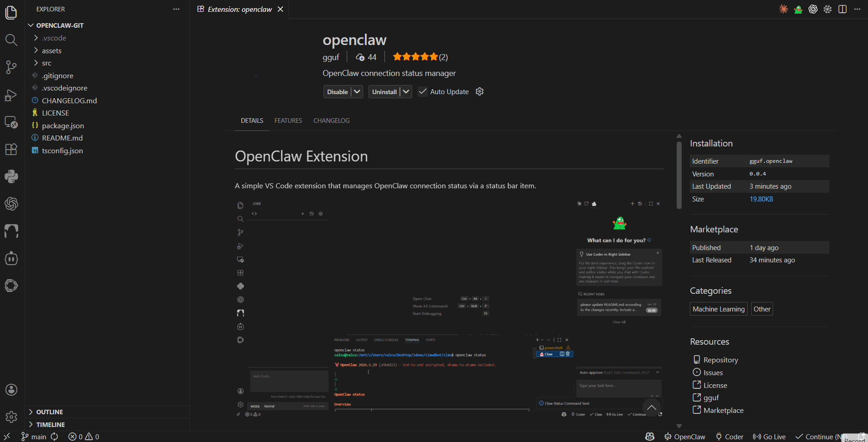Switch to the CHANGELOG tab

(x=332, y=121)
